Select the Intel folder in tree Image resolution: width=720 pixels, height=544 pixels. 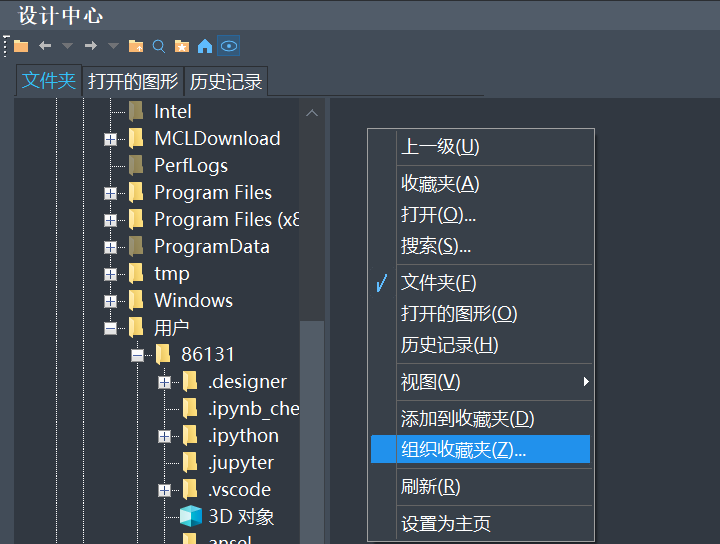click(x=173, y=112)
